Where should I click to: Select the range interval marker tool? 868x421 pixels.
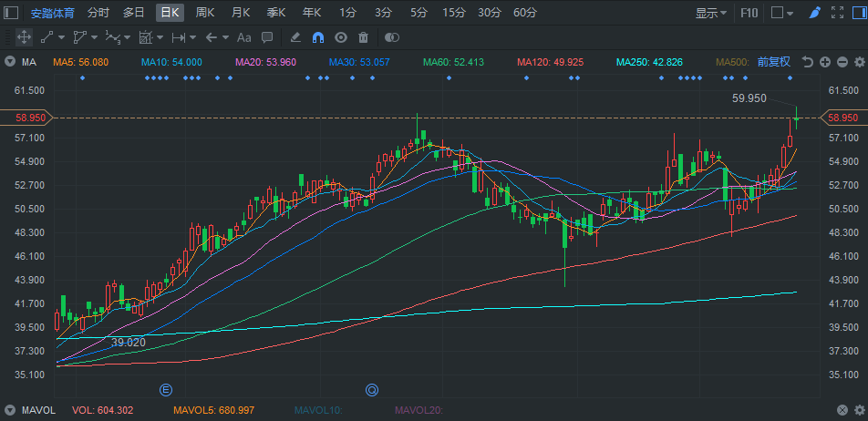(x=179, y=37)
